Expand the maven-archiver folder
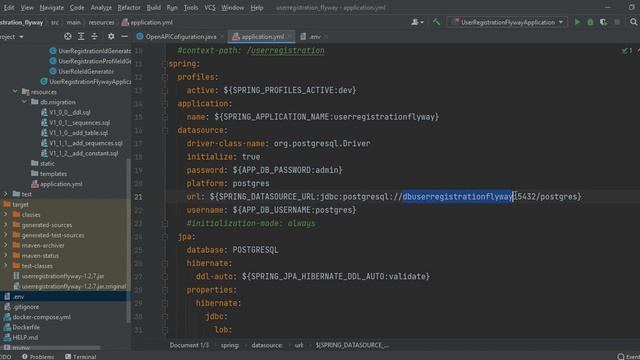Screen dimensions: 640x360 [6, 245]
